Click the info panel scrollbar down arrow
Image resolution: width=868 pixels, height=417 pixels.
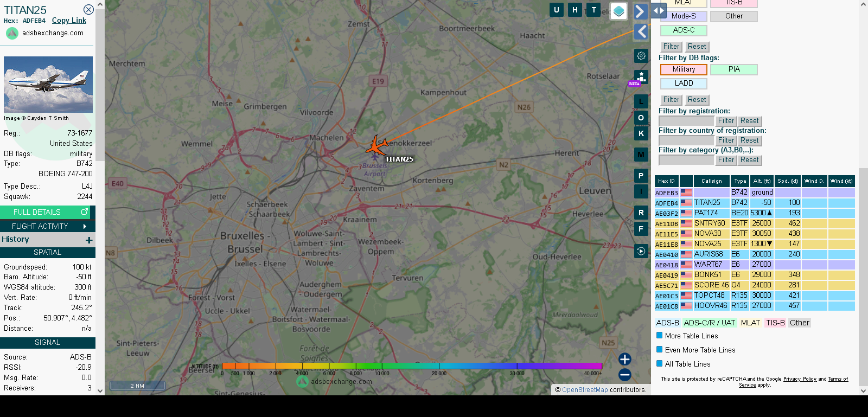pos(100,390)
